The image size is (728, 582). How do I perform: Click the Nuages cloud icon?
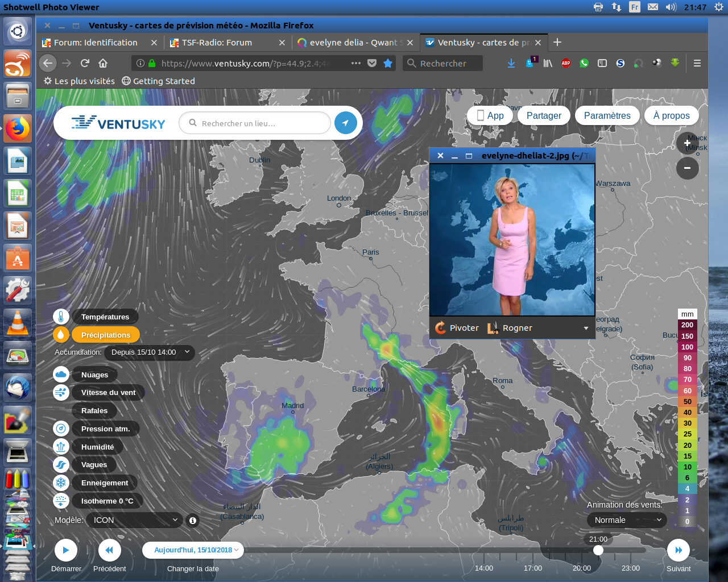click(x=61, y=375)
